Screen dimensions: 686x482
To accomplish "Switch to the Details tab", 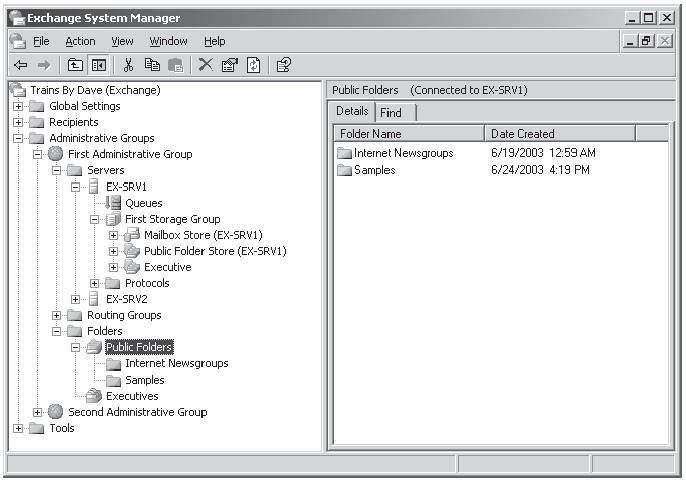I will coord(352,111).
